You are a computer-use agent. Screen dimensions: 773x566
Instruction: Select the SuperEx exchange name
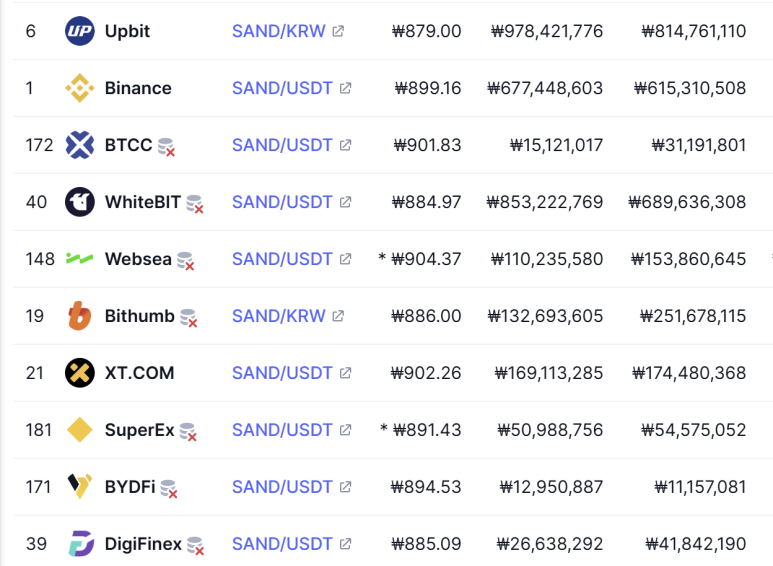coord(140,430)
